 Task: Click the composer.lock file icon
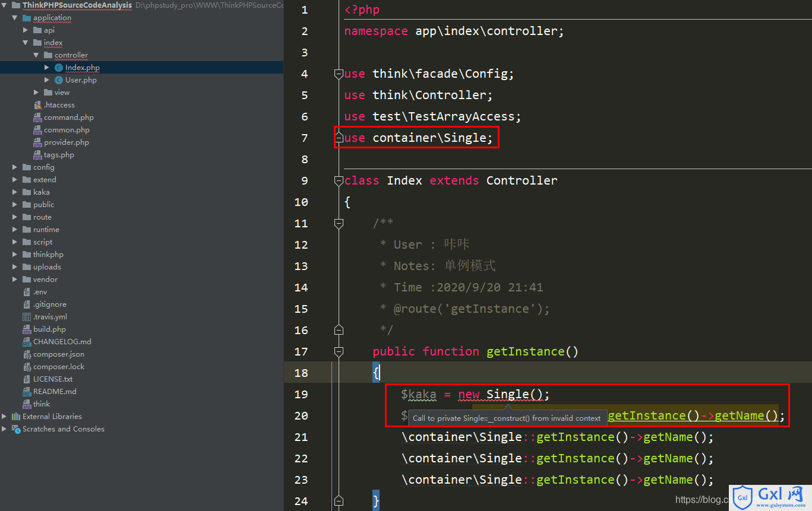(x=27, y=367)
